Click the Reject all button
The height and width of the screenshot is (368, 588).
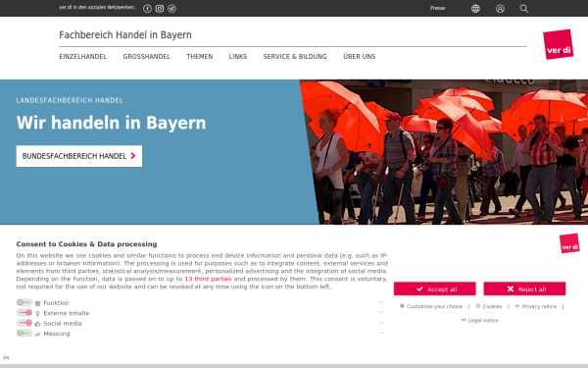[524, 289]
